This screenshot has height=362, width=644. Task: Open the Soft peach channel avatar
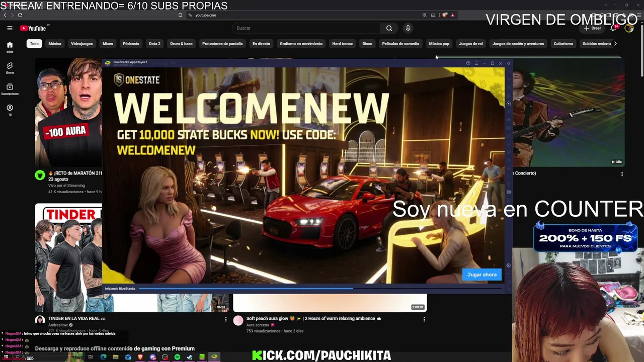238,320
